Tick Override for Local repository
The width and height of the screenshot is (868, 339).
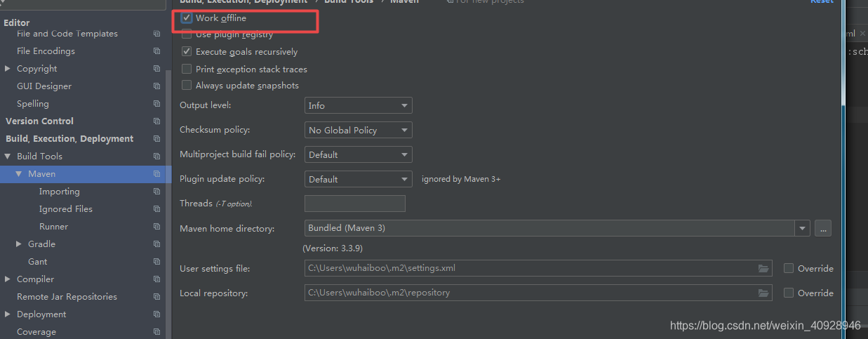(789, 293)
